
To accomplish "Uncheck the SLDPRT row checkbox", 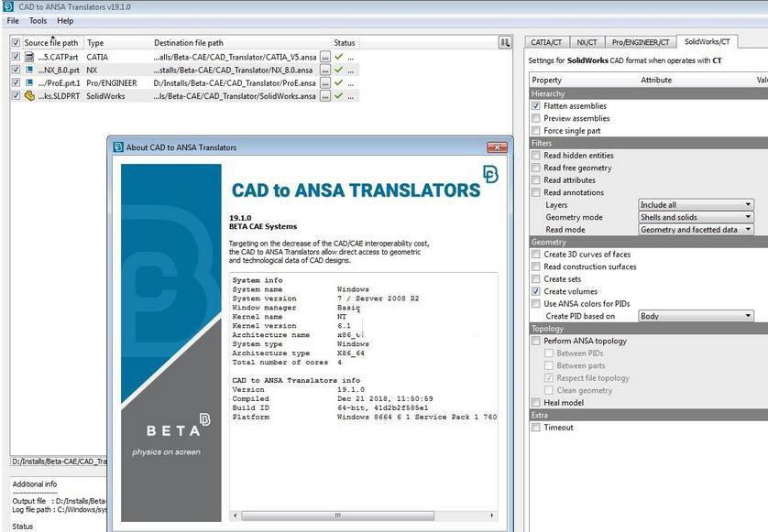I will 16,96.
